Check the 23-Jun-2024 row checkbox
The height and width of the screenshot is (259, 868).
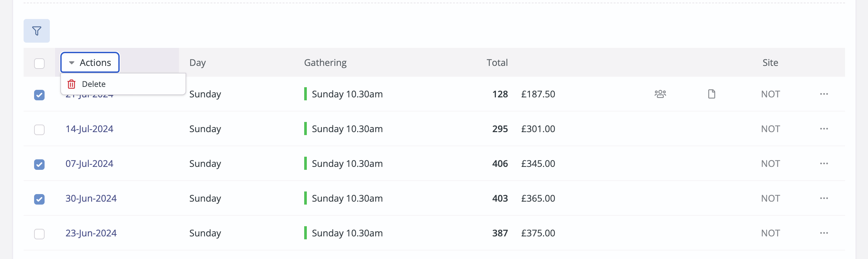click(x=39, y=234)
